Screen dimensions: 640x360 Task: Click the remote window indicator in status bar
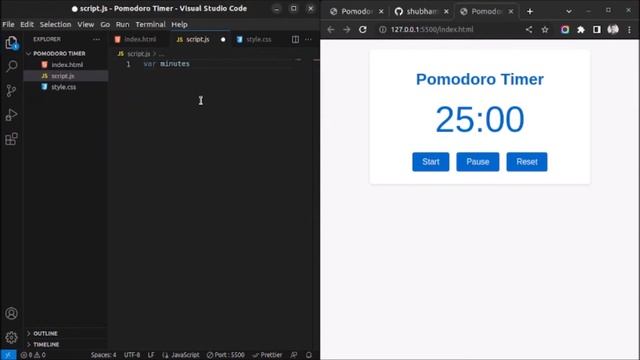(x=8, y=355)
